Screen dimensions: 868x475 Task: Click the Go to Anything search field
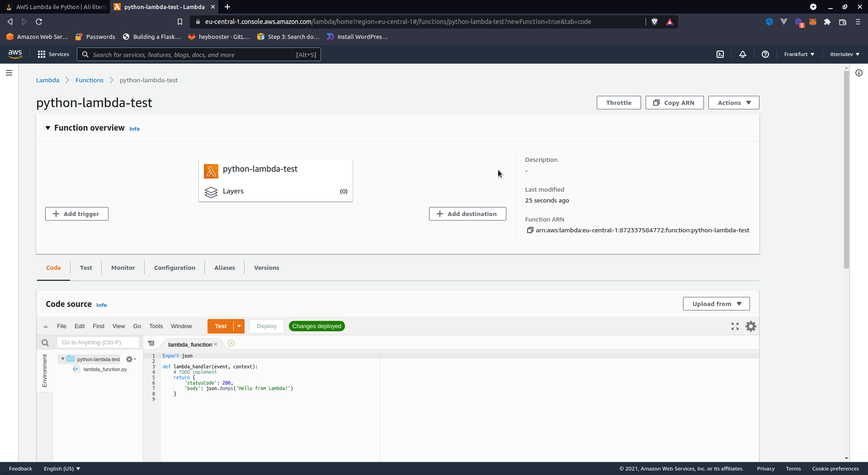pyautogui.click(x=98, y=343)
